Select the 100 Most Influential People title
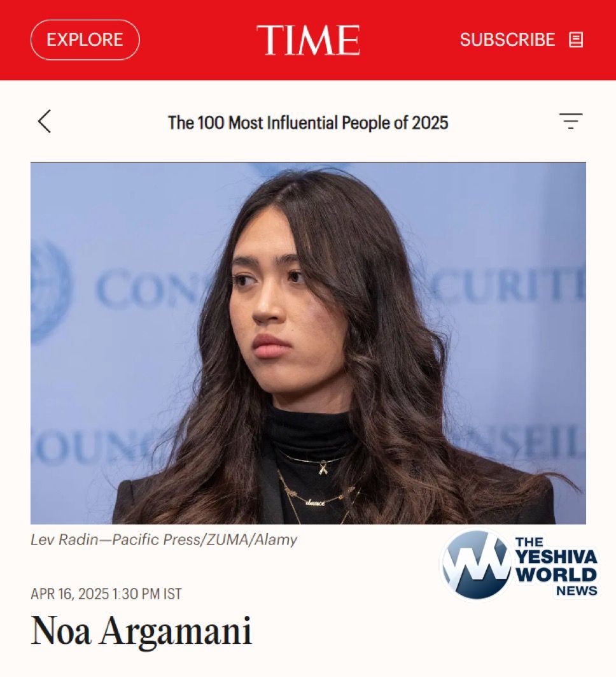This screenshot has width=616, height=677. pos(308,123)
